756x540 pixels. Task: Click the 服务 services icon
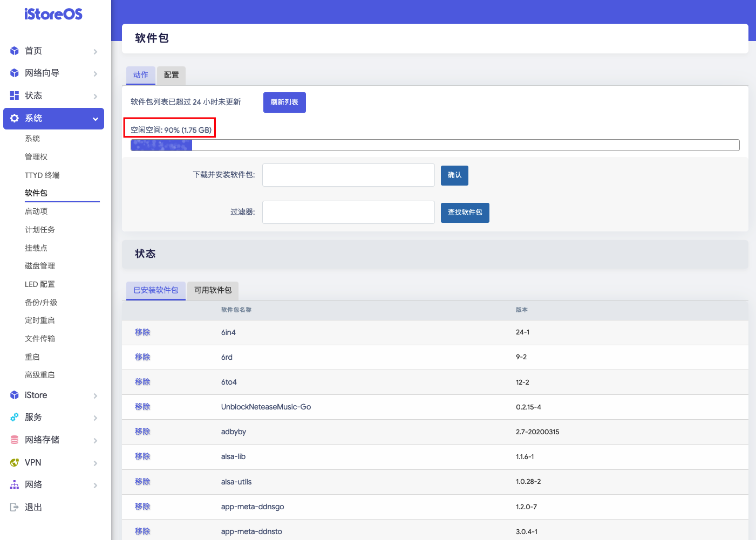pos(14,417)
